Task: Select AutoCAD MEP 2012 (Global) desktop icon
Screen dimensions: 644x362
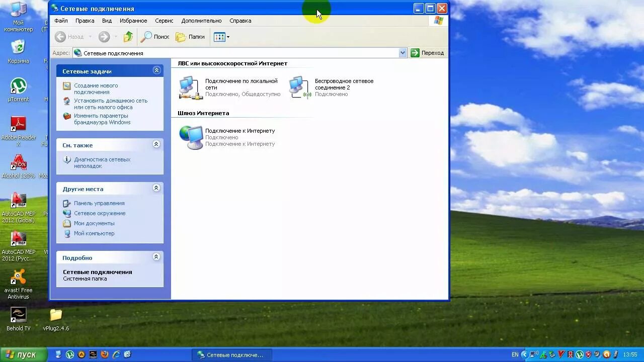Action: [18, 208]
